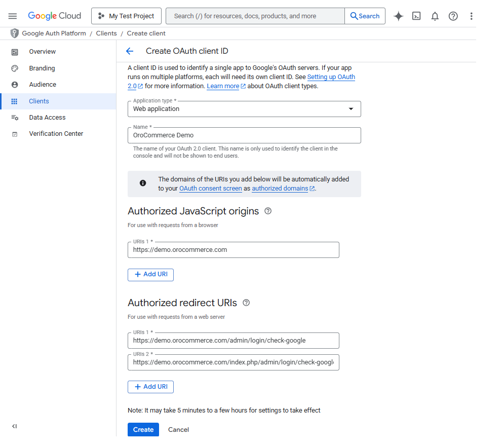Viewport: 504px width, 446px height.
Task: Expand the Application type dropdown
Action: pyautogui.click(x=244, y=109)
